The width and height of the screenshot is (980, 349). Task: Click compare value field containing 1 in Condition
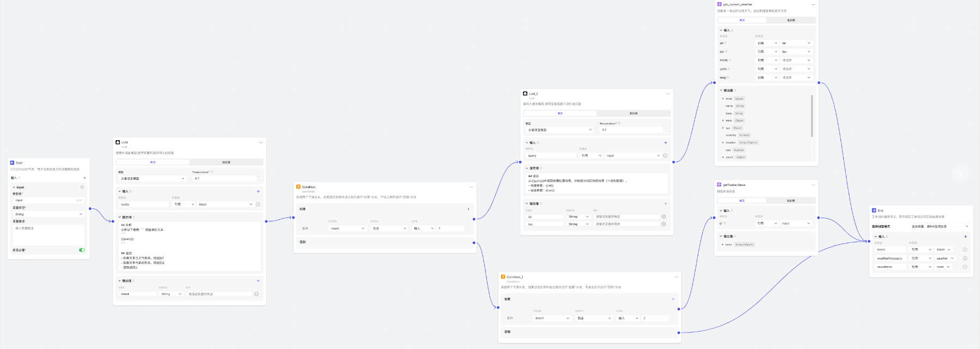click(x=450, y=228)
